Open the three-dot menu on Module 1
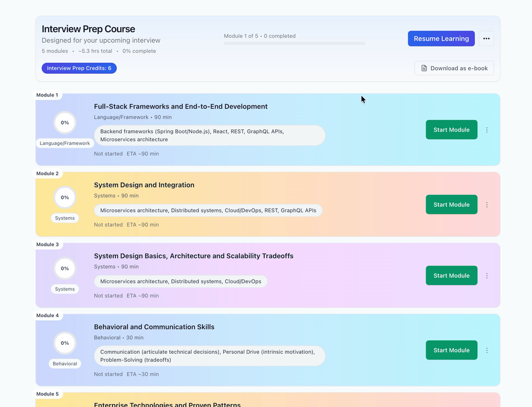The image size is (532, 407). point(487,129)
